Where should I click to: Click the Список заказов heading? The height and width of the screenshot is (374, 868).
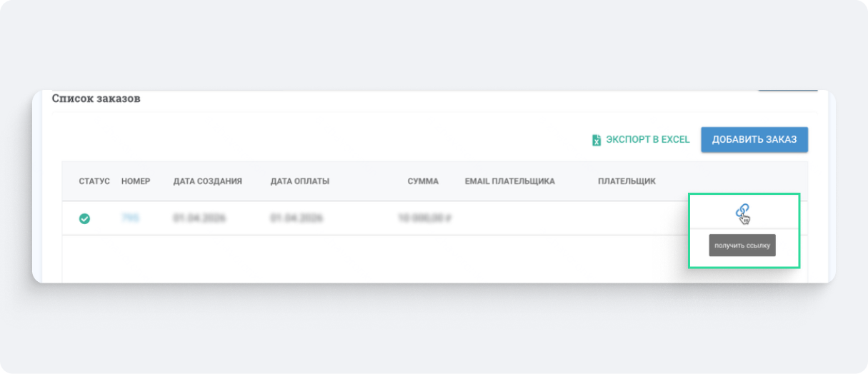[x=96, y=98]
